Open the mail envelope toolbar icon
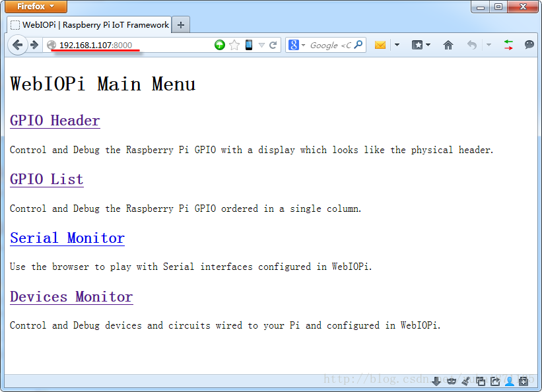Screen dimensions: 542x392 tap(380, 45)
